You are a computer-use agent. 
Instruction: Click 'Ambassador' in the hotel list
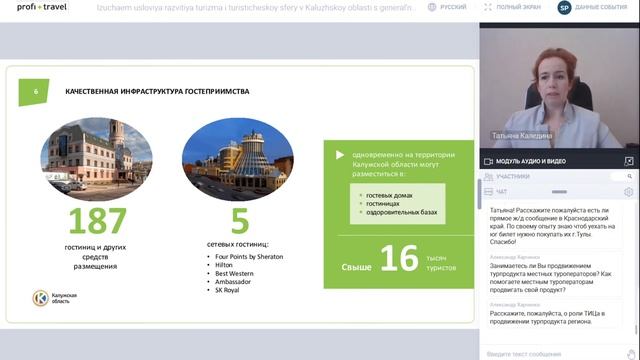233,282
